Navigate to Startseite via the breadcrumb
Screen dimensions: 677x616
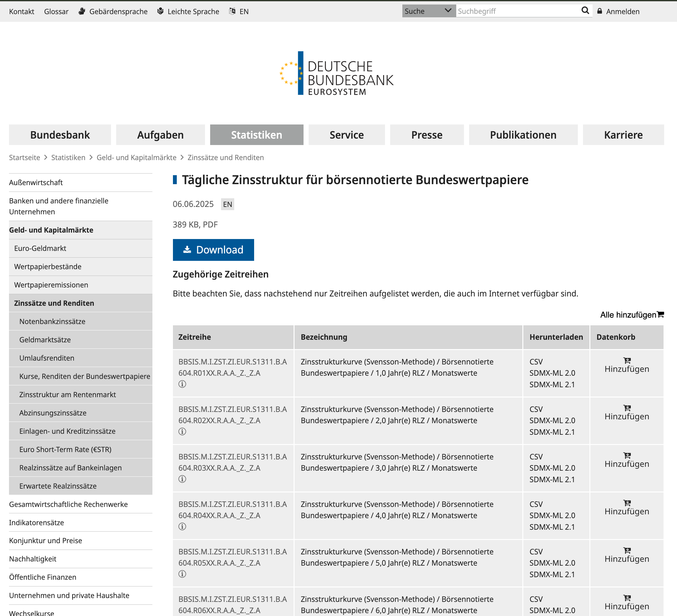point(24,157)
